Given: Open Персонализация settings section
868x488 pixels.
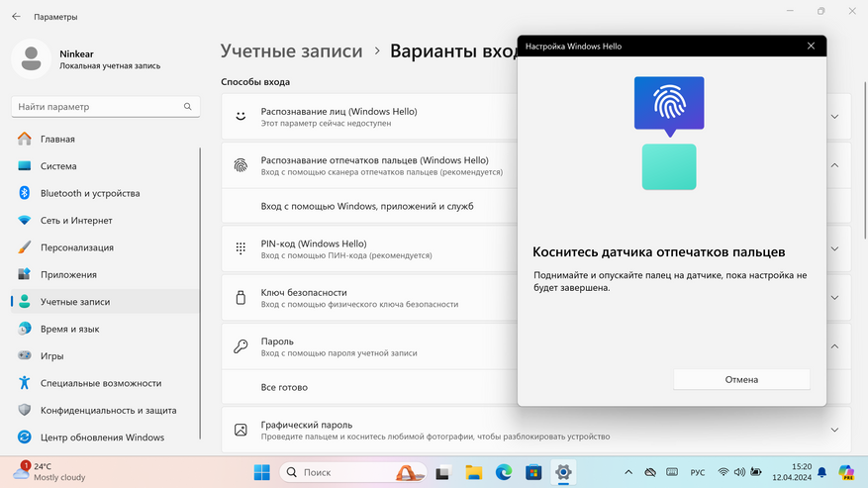Looking at the screenshot, I should point(105,247).
